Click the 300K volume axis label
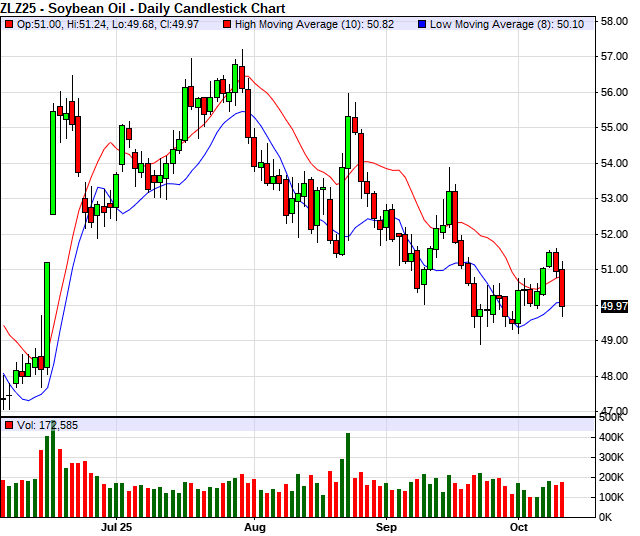The width and height of the screenshot is (640, 536). tap(611, 457)
